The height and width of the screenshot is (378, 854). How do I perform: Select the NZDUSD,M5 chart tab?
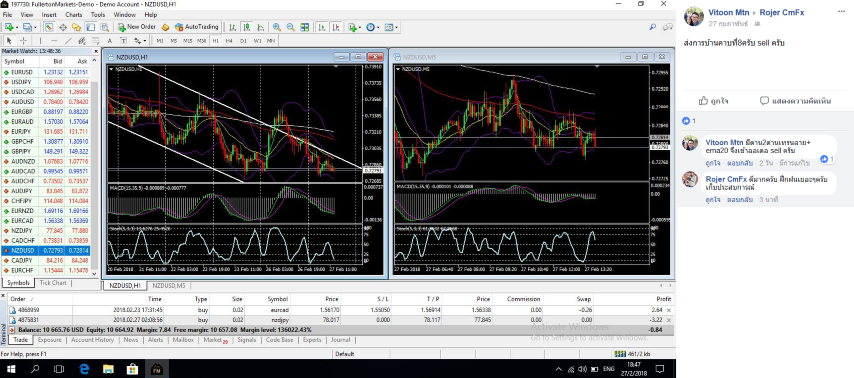pos(168,285)
